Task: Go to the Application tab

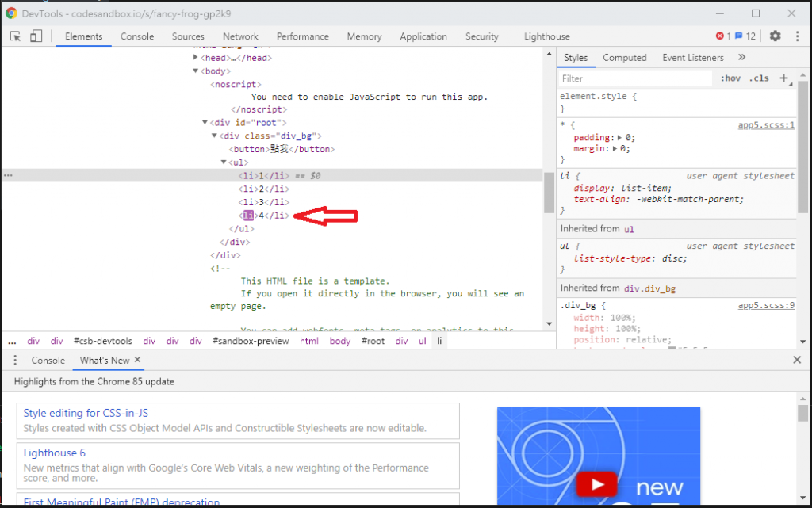Action: tap(423, 36)
